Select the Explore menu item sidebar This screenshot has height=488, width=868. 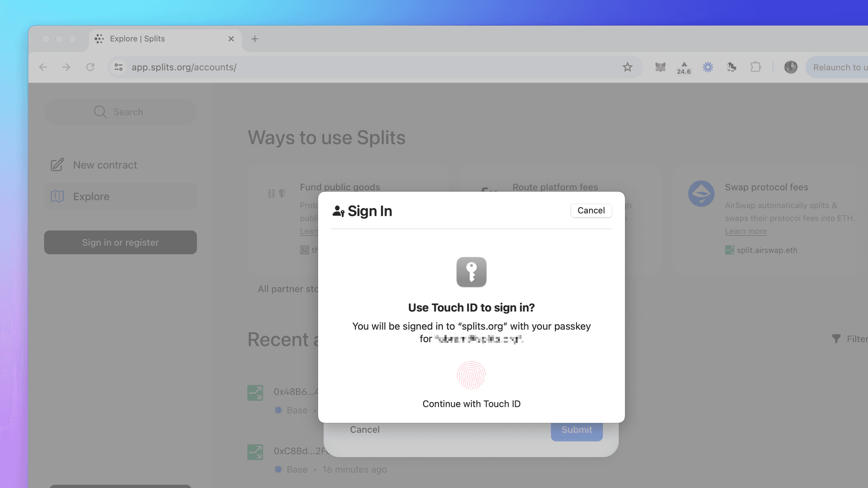point(91,196)
